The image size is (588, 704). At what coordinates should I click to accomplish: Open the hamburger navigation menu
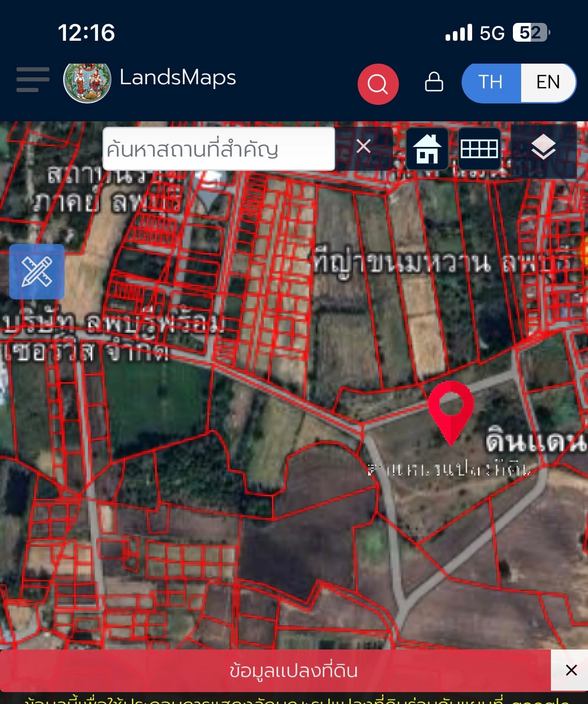[33, 80]
